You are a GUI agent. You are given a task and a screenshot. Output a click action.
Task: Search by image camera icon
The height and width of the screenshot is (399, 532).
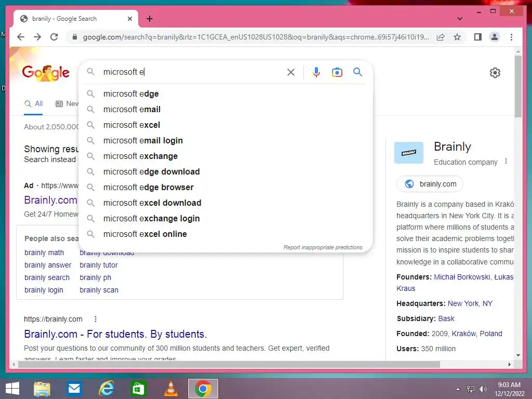[x=337, y=72]
